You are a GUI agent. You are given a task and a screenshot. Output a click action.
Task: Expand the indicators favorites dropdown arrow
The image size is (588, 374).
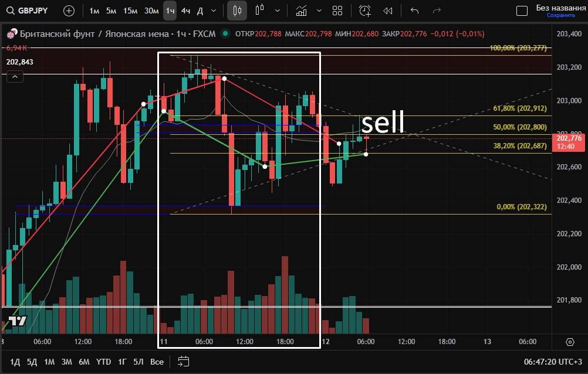(319, 11)
